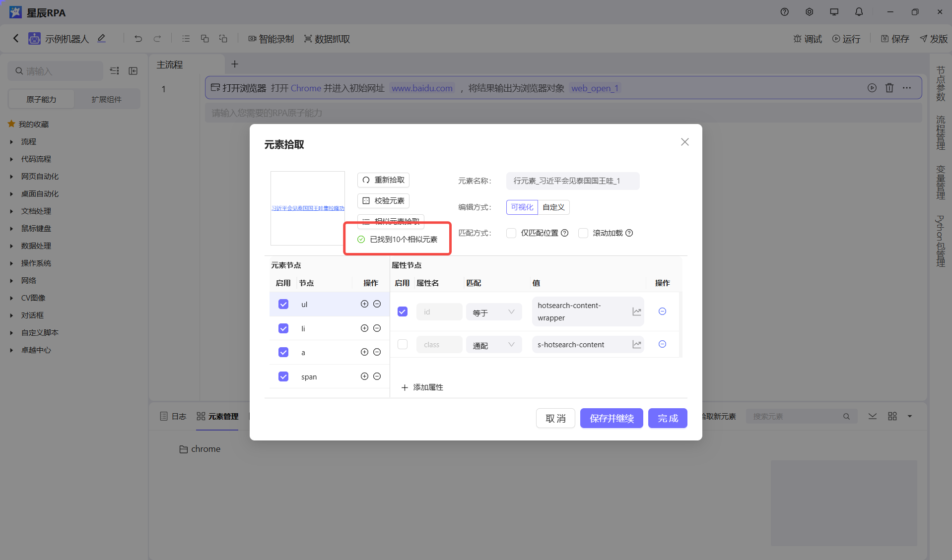Run the open browser step with play icon
Viewport: 952px width, 560px height.
click(872, 88)
